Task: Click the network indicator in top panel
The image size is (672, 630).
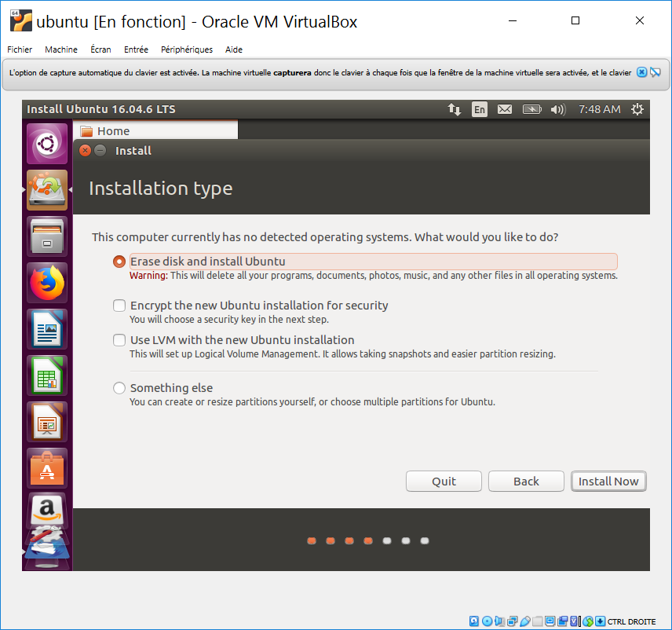Action: tap(455, 109)
